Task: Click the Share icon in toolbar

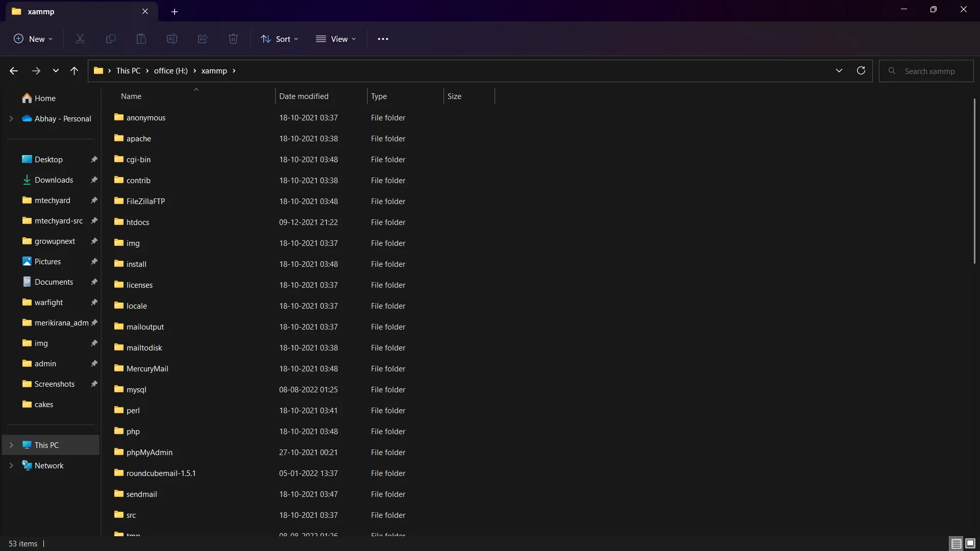Action: pyautogui.click(x=203, y=39)
